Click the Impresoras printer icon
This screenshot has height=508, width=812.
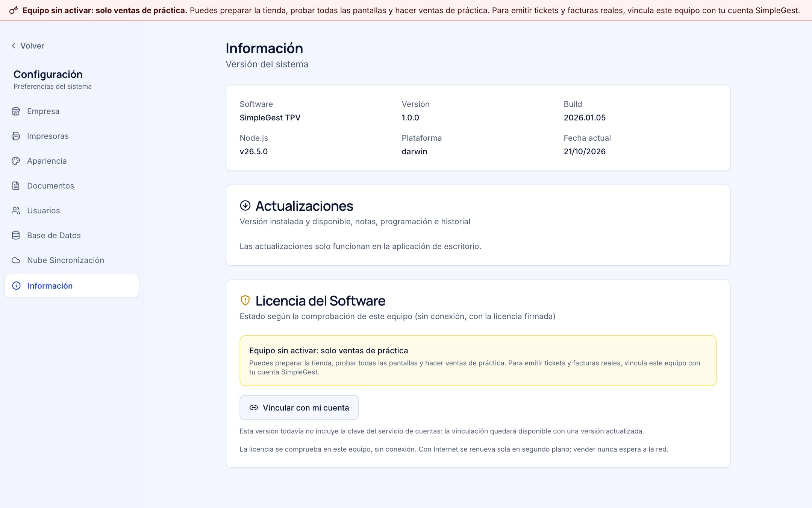pos(16,136)
